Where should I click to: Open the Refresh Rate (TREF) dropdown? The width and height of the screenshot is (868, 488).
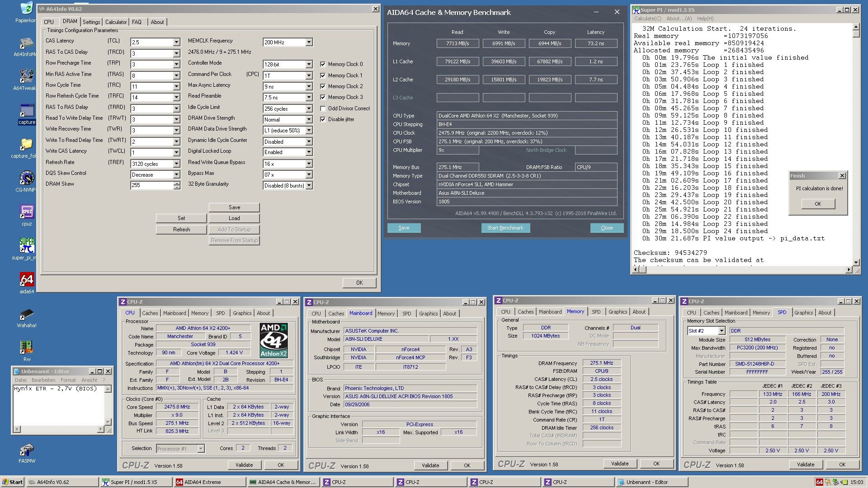176,164
